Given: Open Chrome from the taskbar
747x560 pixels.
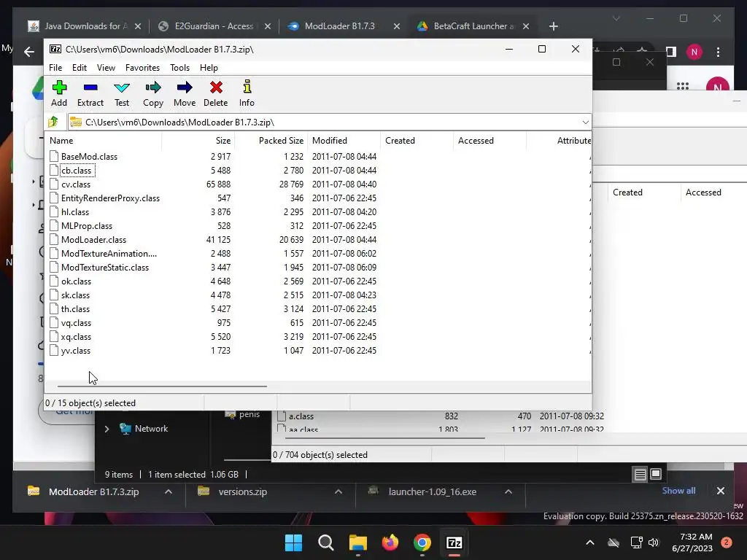Looking at the screenshot, I should (x=422, y=542).
